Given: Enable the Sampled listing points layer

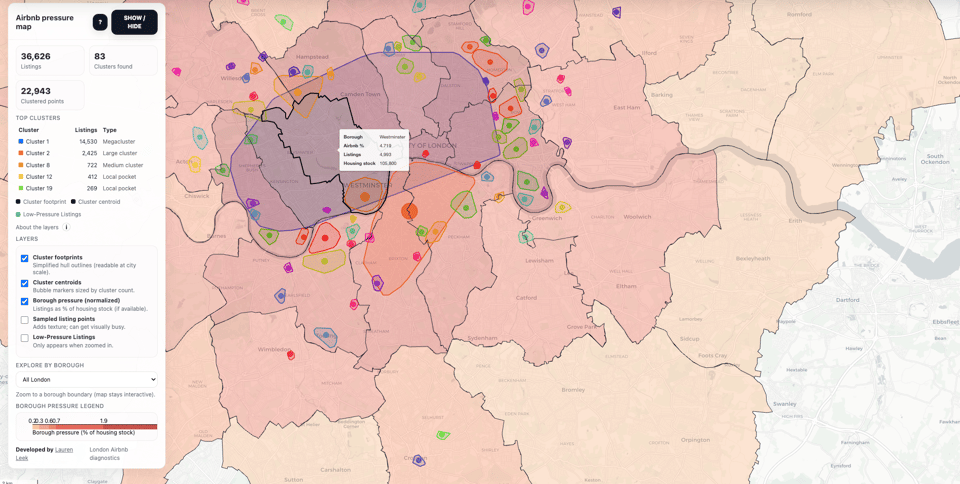Looking at the screenshot, I should click(x=25, y=320).
